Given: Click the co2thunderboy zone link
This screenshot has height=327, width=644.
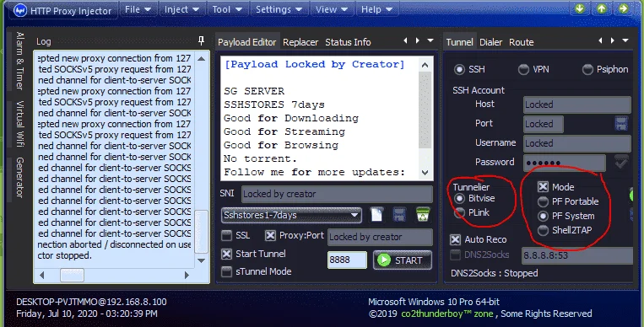Looking at the screenshot, I should click(447, 314).
